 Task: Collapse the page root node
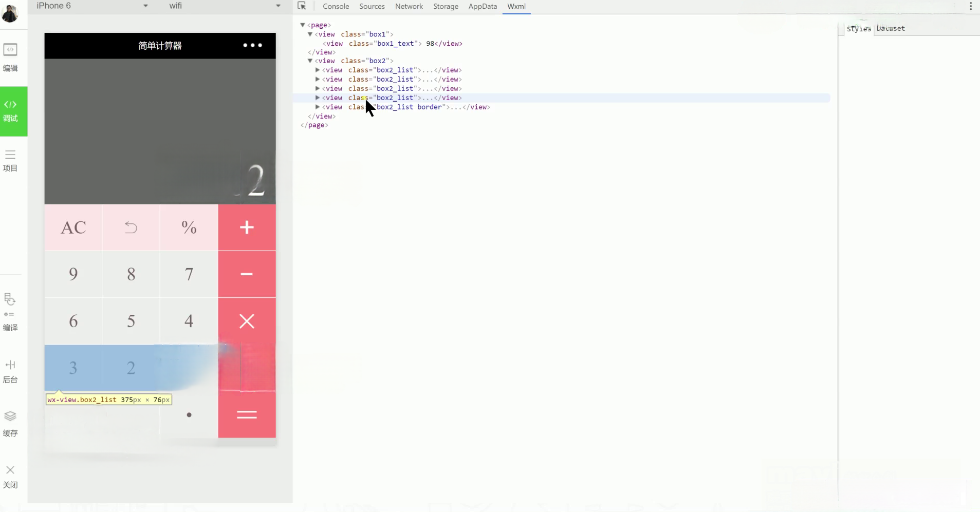pyautogui.click(x=303, y=25)
